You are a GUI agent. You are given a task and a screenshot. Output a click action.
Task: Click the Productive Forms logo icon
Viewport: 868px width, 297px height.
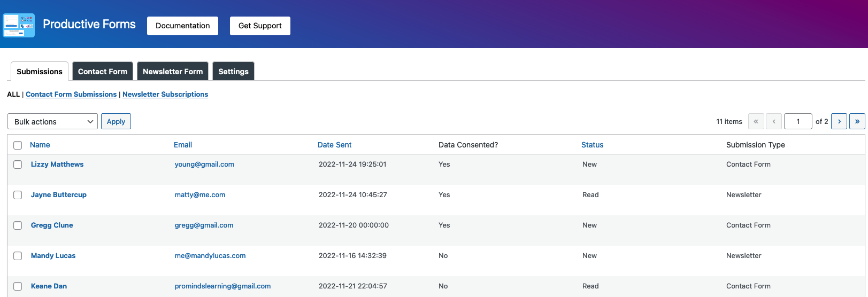click(x=19, y=25)
